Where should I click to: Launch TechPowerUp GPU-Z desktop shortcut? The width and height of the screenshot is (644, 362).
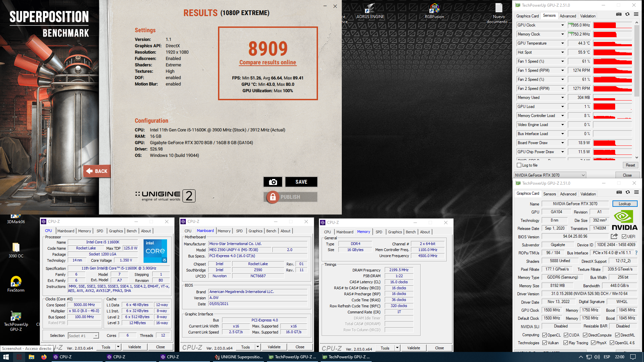(16, 321)
